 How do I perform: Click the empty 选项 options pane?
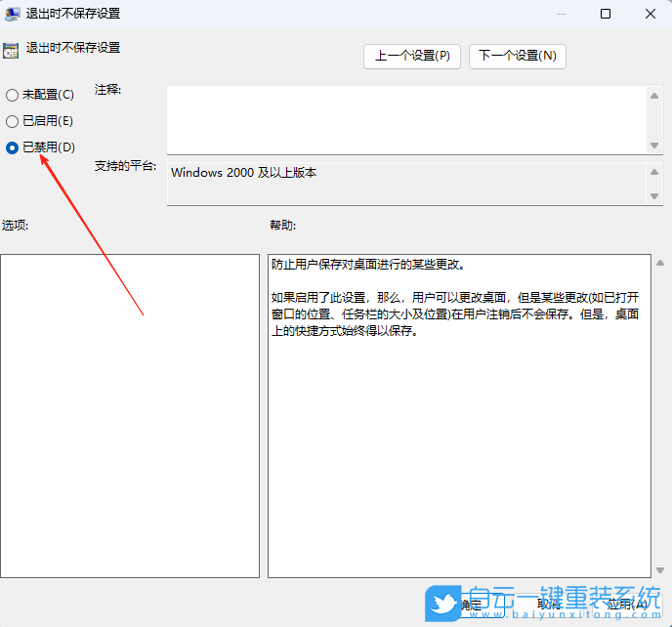[x=130, y=416]
